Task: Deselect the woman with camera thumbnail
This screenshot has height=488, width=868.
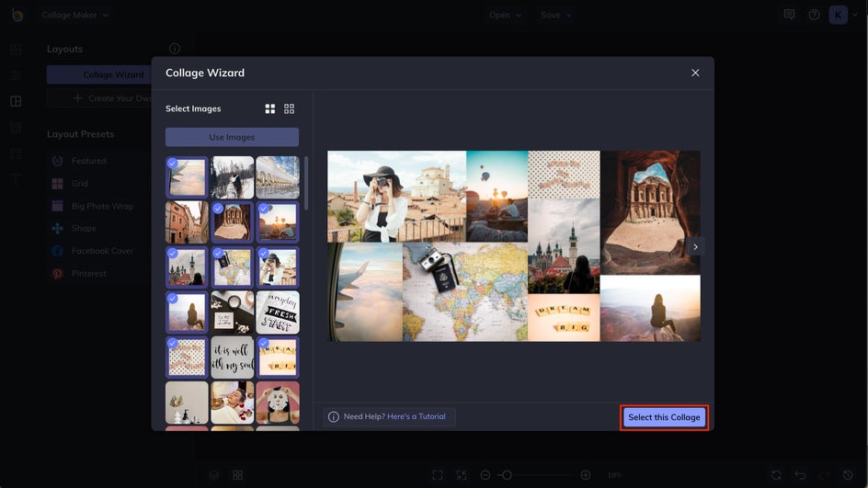Action: (x=278, y=267)
